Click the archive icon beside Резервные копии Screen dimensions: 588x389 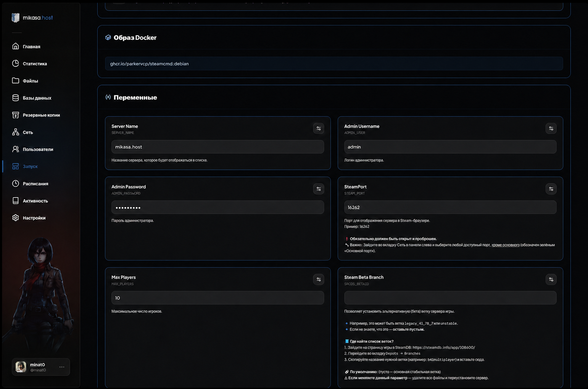tap(15, 115)
